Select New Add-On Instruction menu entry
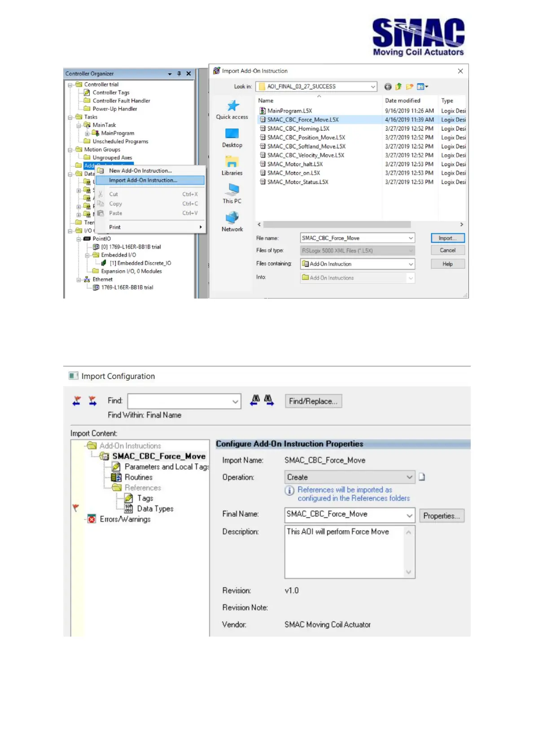The height and width of the screenshot is (756, 534). (x=150, y=171)
